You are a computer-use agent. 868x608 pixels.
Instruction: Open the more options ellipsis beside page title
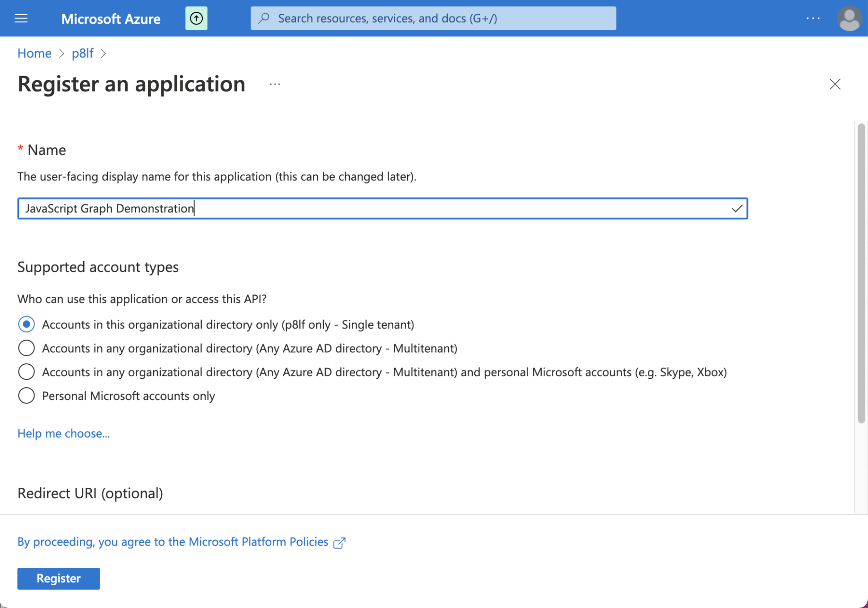pos(275,85)
